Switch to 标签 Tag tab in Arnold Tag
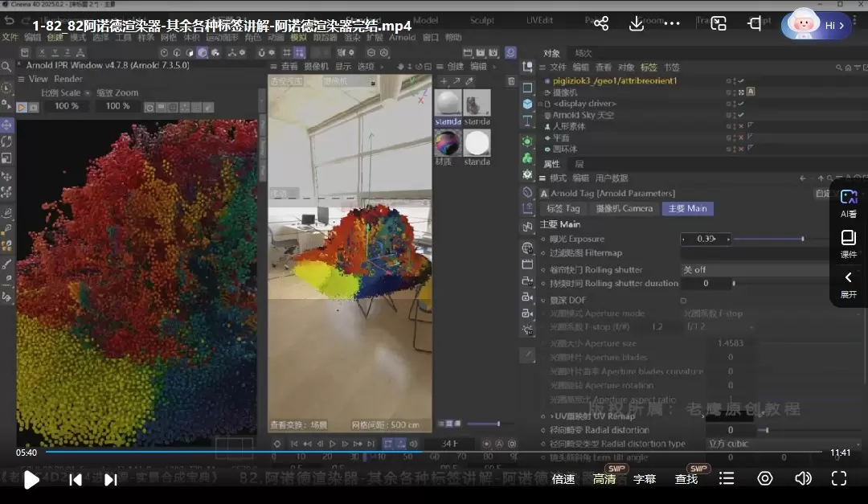This screenshot has width=868, height=504. pyautogui.click(x=563, y=209)
